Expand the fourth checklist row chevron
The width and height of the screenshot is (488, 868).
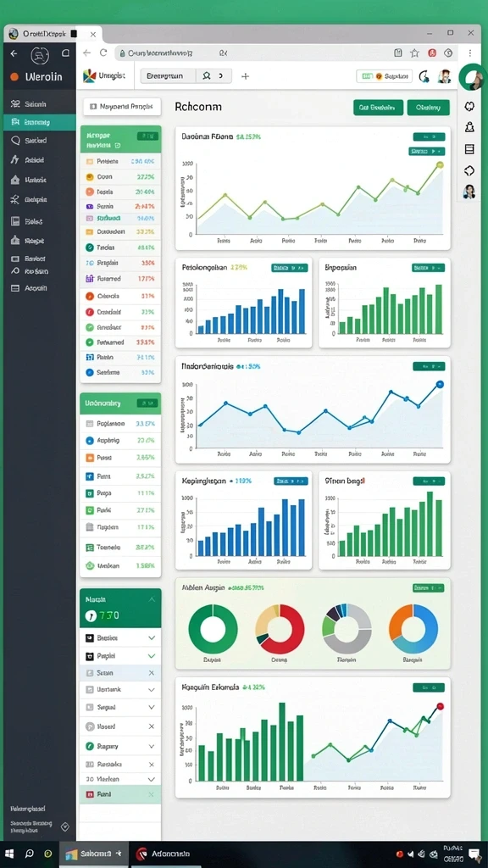151,690
